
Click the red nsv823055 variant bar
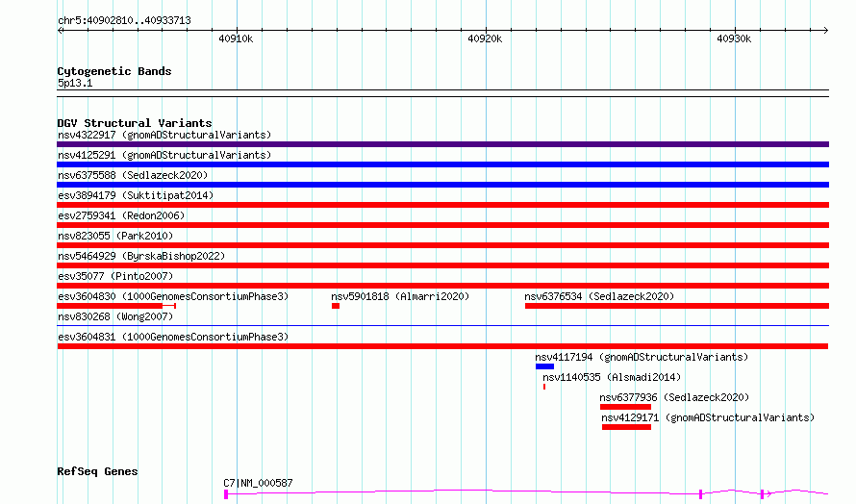(442, 245)
